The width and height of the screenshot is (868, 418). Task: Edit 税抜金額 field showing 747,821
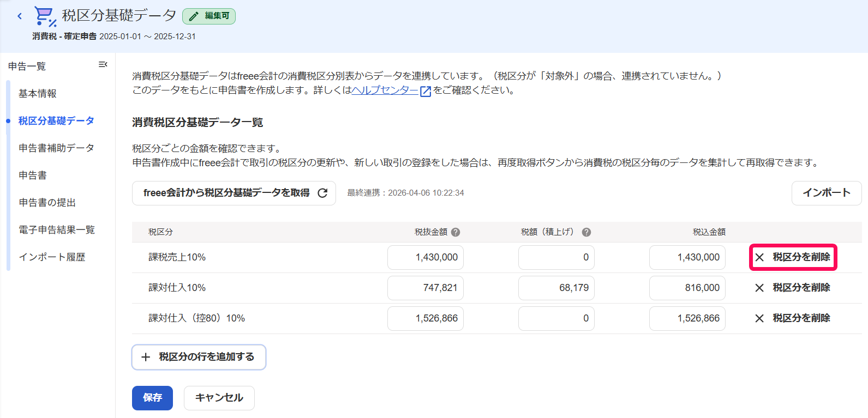pos(426,288)
